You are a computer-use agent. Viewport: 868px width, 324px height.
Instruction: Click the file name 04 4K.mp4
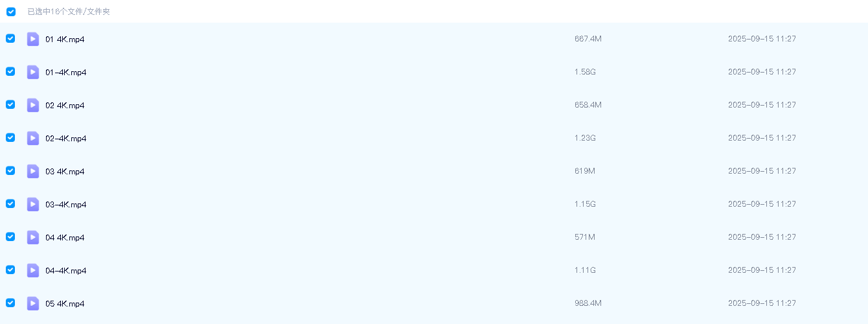(x=65, y=238)
